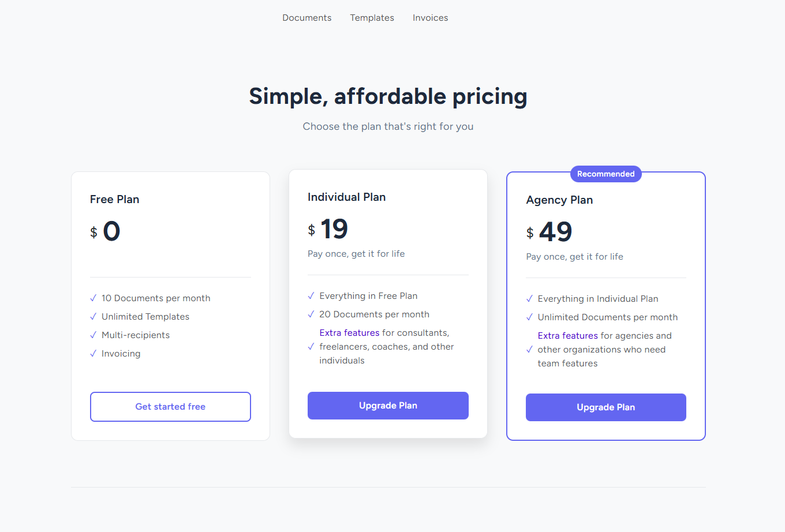Image resolution: width=785 pixels, height=532 pixels.
Task: Open Extra features link in Agency Plan
Action: 567,335
